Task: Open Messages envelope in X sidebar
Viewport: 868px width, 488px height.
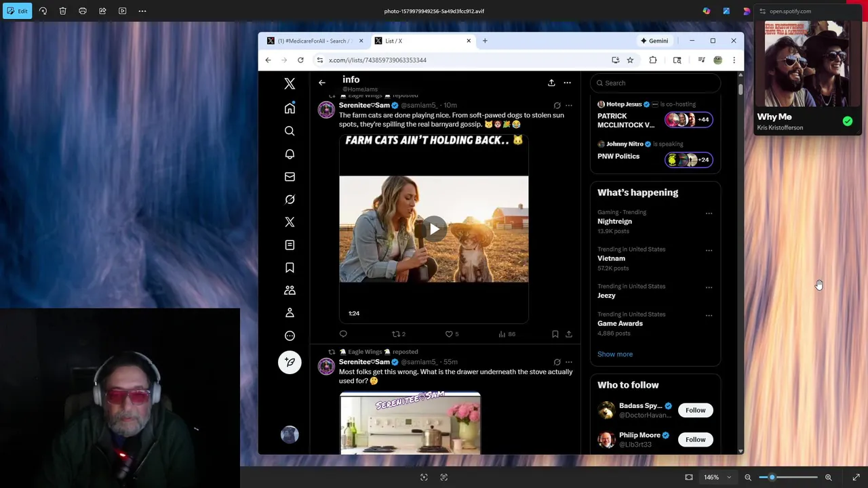Action: pyautogui.click(x=290, y=176)
